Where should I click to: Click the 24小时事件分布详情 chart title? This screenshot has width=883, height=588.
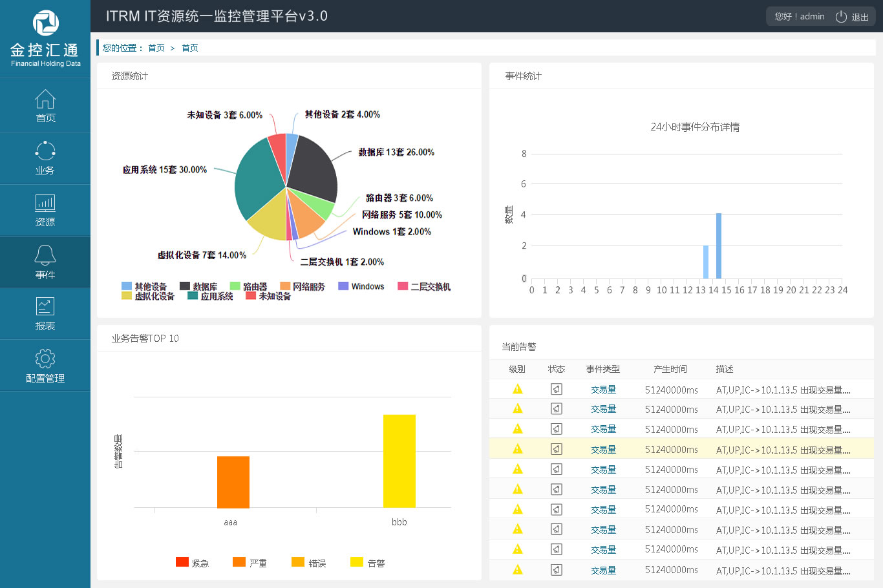tap(695, 127)
